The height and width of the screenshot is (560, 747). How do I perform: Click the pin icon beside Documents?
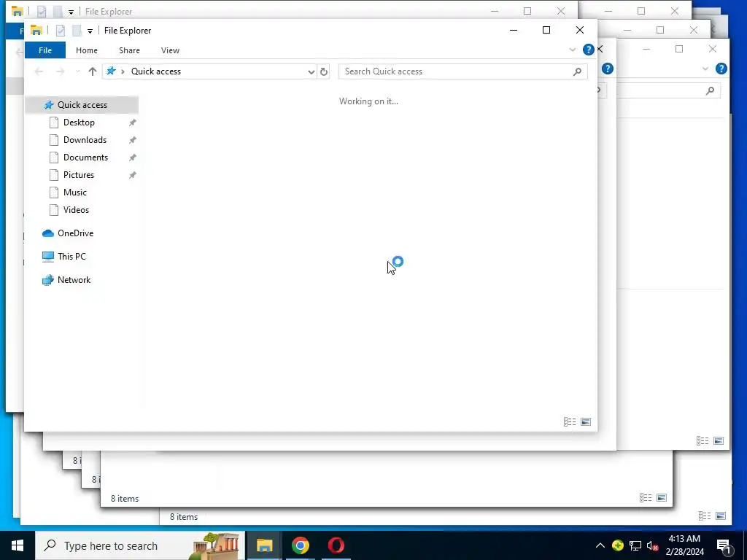133,157
